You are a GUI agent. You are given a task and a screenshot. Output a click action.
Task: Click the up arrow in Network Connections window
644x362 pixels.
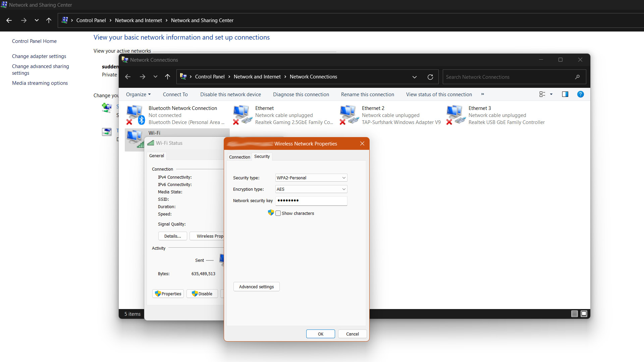tap(168, 77)
